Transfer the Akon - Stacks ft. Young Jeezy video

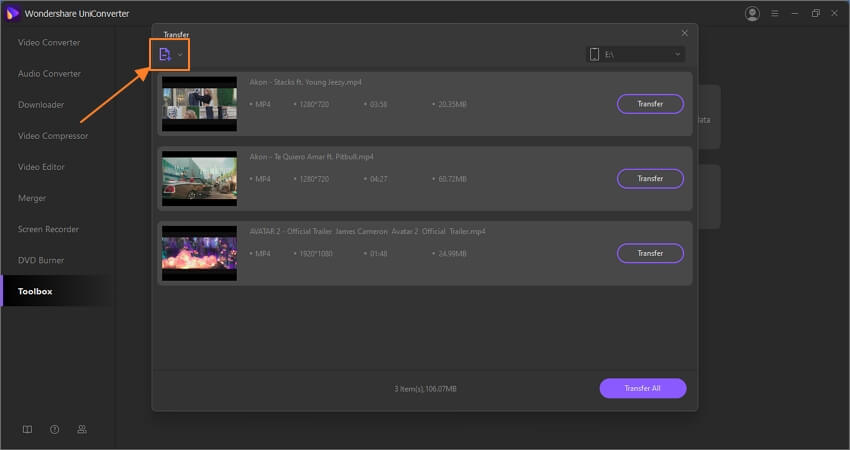click(650, 104)
